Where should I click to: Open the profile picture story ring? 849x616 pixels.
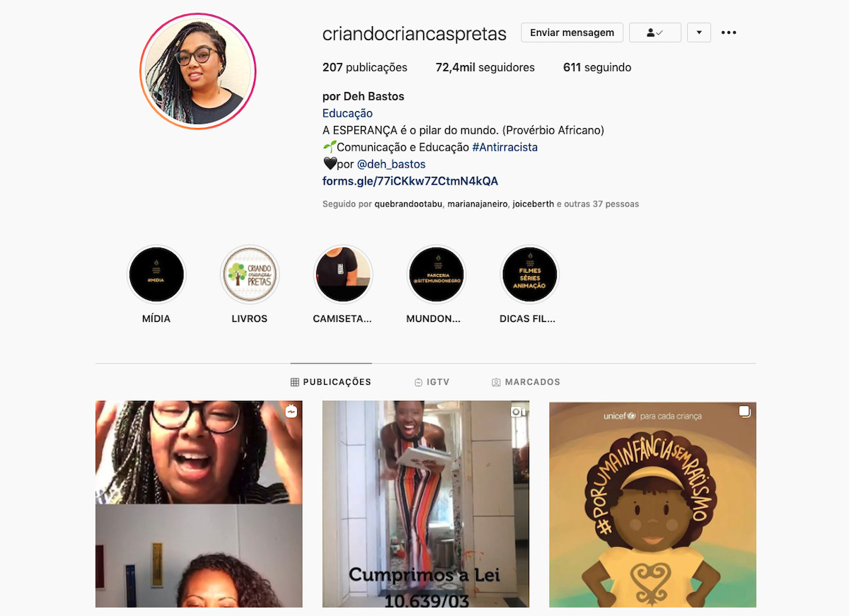click(x=197, y=71)
